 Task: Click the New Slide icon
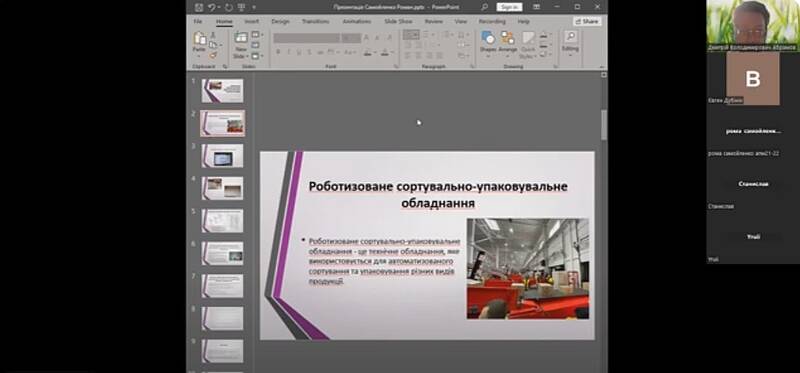click(x=240, y=38)
